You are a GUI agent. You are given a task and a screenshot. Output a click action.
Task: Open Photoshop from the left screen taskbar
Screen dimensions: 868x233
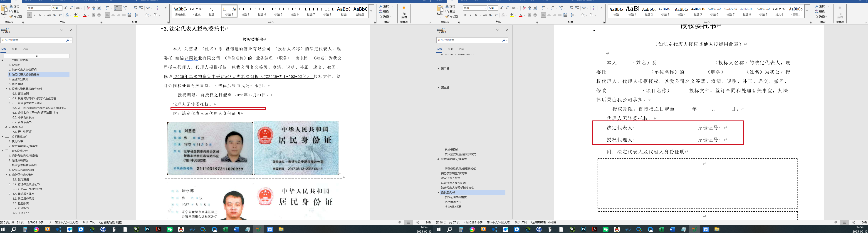pos(148,229)
